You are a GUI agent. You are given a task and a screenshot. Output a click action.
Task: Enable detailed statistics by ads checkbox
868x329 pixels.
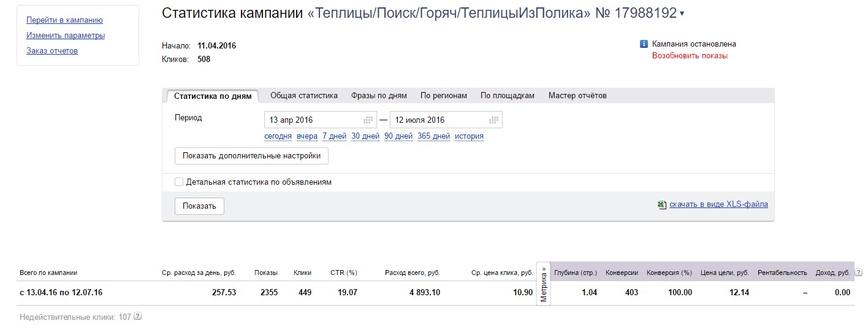pos(179,182)
